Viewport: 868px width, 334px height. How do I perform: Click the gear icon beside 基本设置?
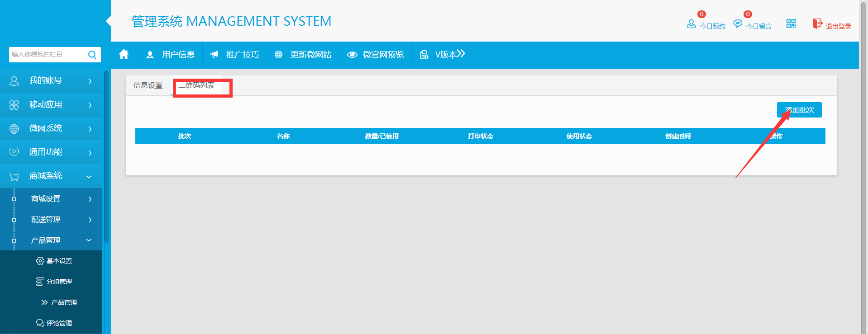coord(40,261)
